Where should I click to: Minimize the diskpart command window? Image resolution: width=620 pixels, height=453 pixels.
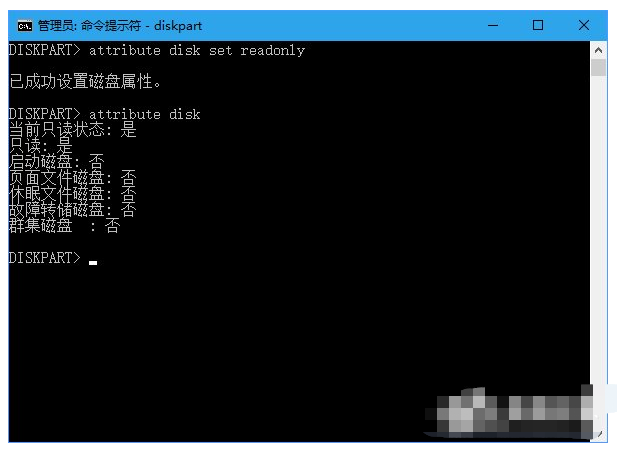pos(493,26)
